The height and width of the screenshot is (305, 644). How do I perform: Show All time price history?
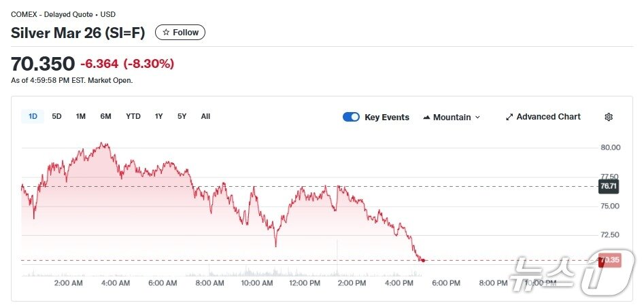tap(205, 116)
